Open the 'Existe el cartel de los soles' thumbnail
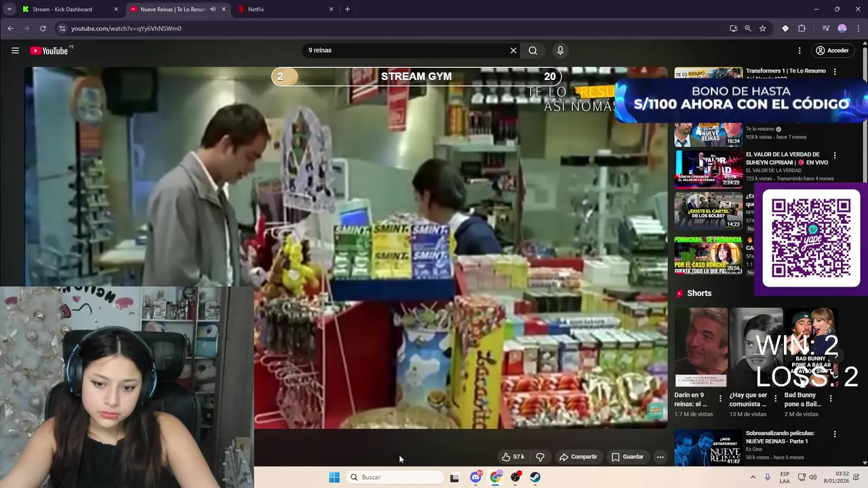The width and height of the screenshot is (868, 488). click(x=708, y=211)
